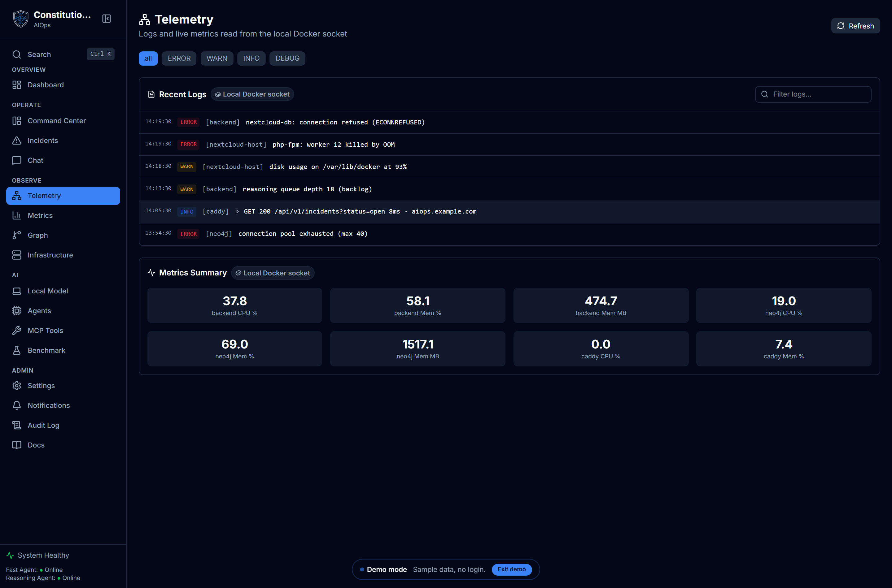Open Graph branch icon

tap(16, 235)
